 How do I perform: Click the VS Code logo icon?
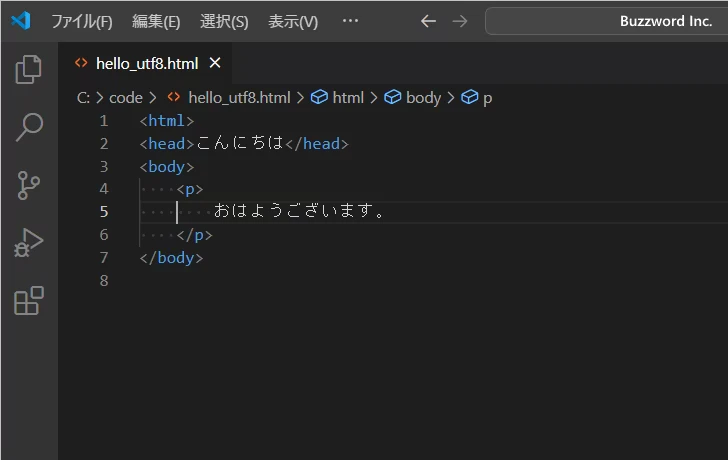coord(21,21)
